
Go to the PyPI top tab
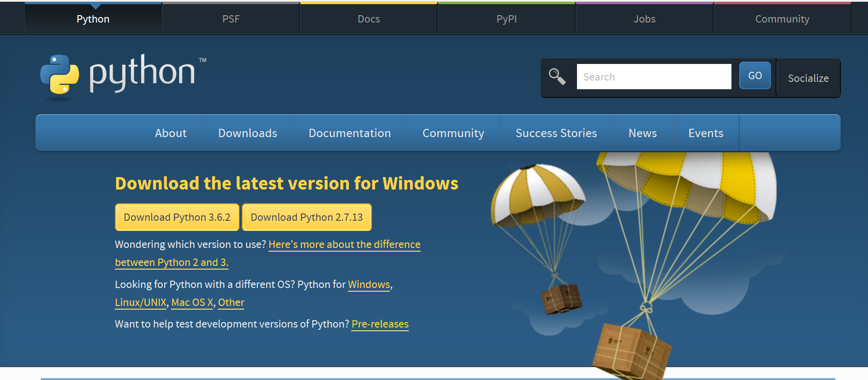(x=507, y=19)
